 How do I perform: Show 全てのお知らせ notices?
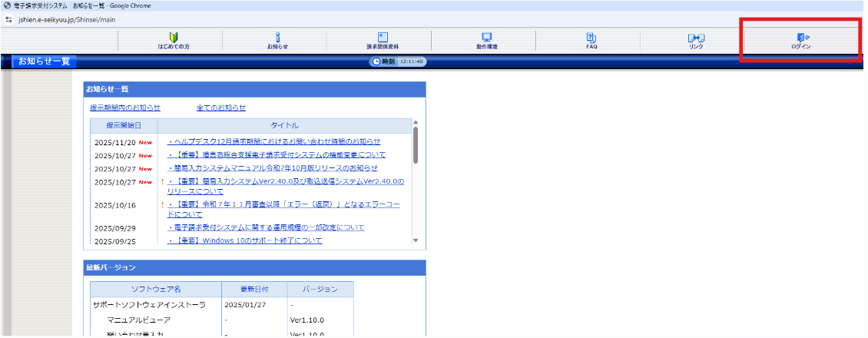[x=221, y=108]
